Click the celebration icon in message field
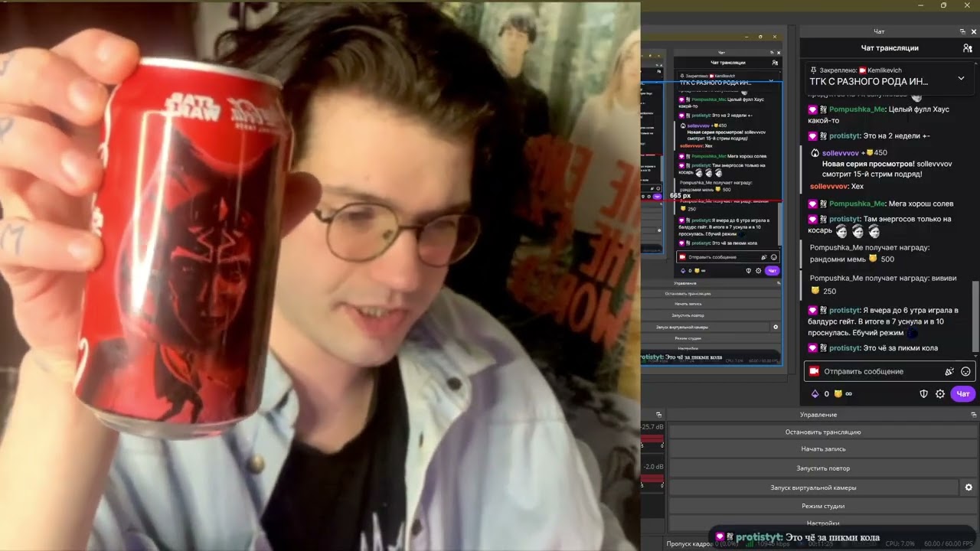 [949, 371]
